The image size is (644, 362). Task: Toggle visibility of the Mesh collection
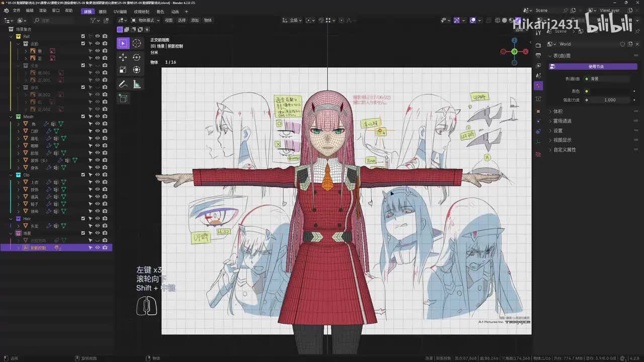coord(98,117)
